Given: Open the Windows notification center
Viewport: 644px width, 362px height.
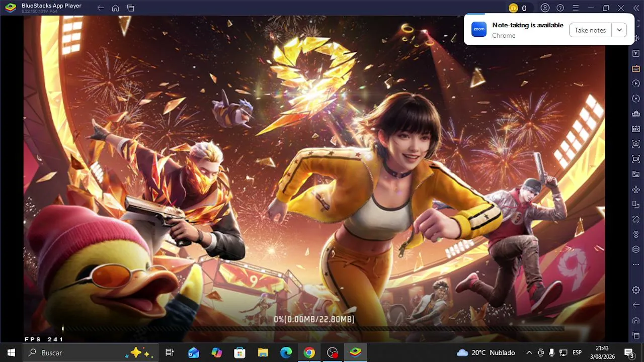Looking at the screenshot, I should tap(629, 353).
